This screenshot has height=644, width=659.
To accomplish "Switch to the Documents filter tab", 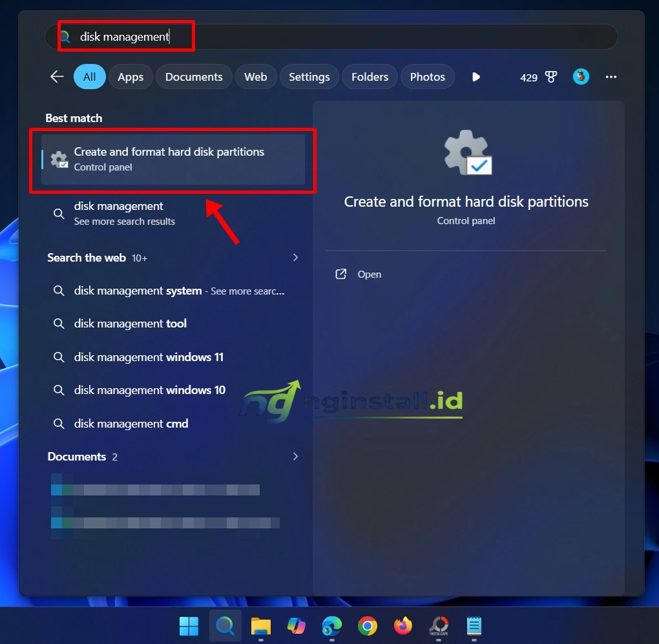I will click(x=194, y=76).
